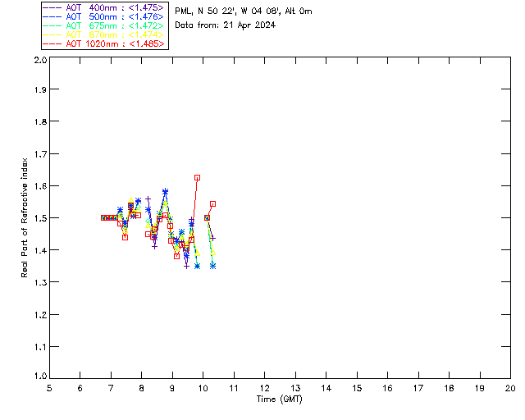Viewport: 525px width, 420px height.
Task: Click x-axis tick label 7
Action: click(x=111, y=388)
